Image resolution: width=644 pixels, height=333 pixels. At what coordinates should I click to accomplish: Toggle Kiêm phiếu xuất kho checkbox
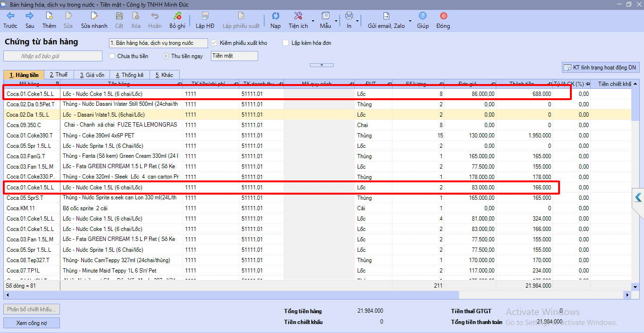[214, 43]
